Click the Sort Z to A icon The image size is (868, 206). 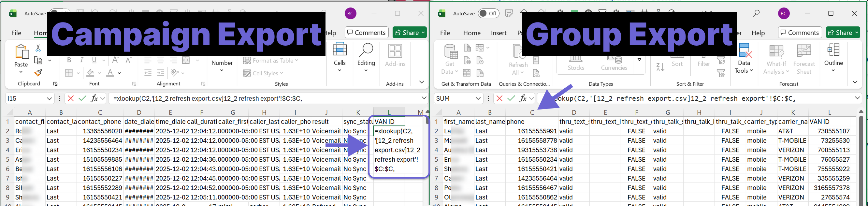[x=660, y=67]
